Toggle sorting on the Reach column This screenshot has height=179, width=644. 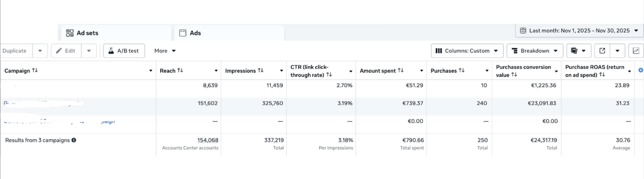pos(180,70)
